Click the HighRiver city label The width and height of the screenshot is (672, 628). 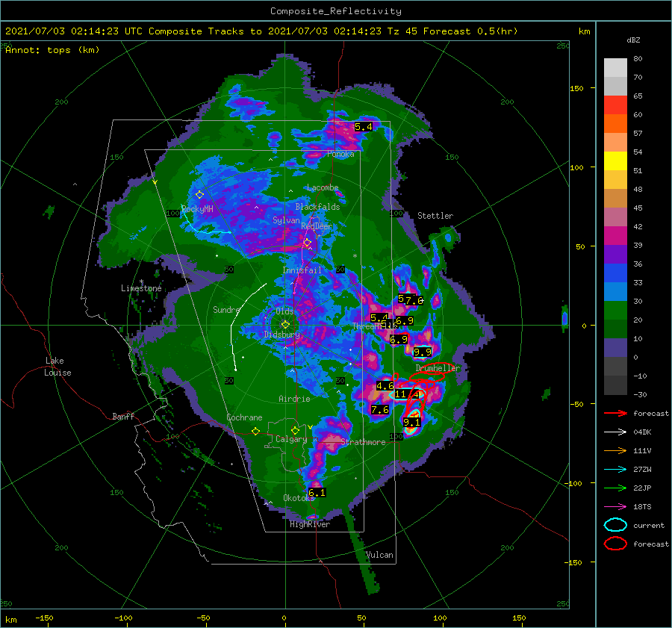coord(310,524)
